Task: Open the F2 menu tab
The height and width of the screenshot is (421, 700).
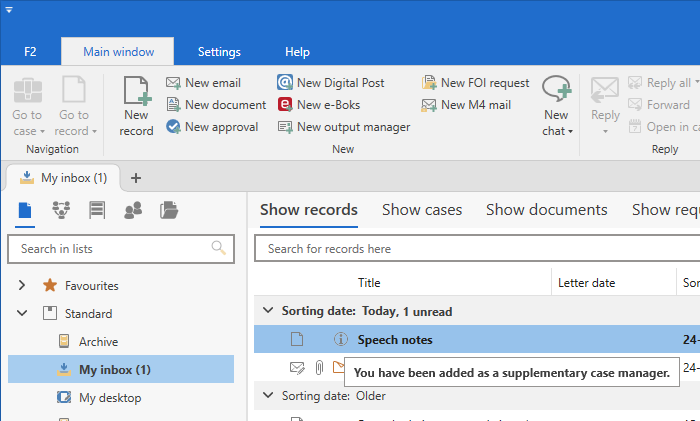Action: coord(30,52)
